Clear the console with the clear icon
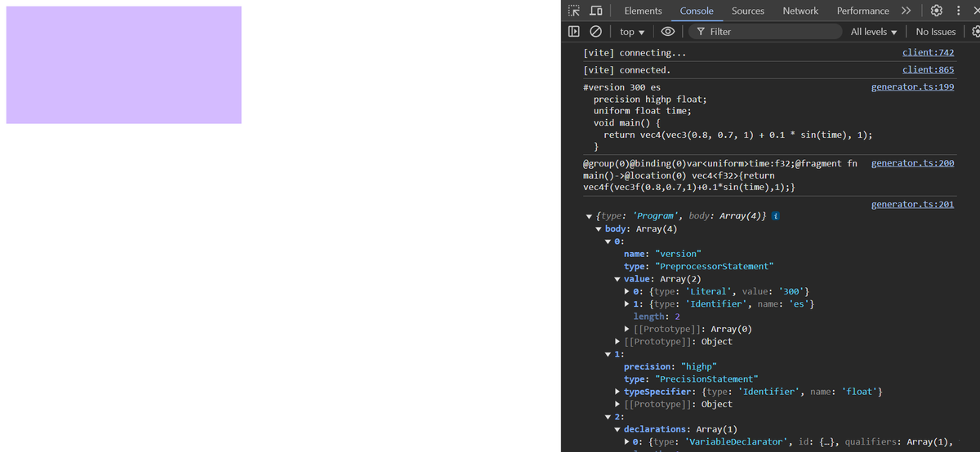980x452 pixels. [x=596, y=32]
